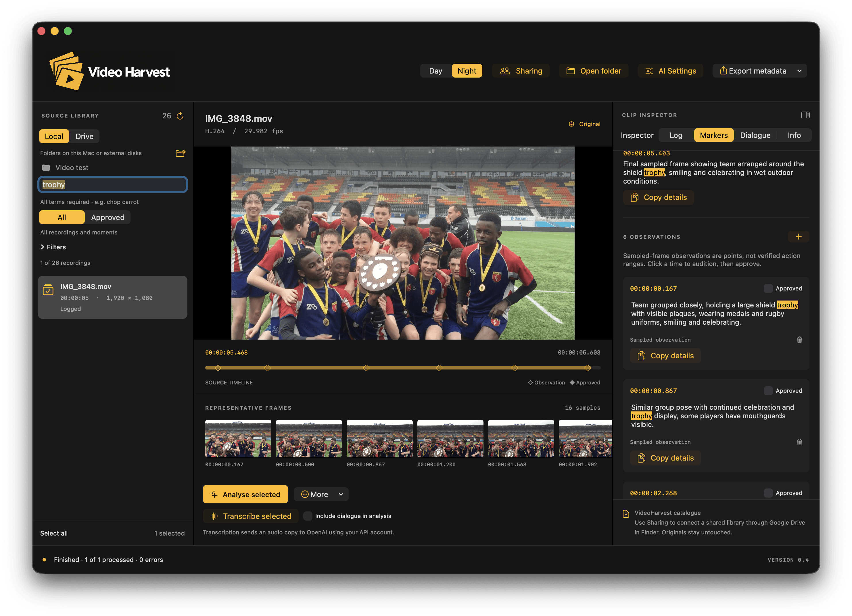Click the 00:00:00.167 observation timestamp
Screen dimensions: 852x616
point(653,288)
